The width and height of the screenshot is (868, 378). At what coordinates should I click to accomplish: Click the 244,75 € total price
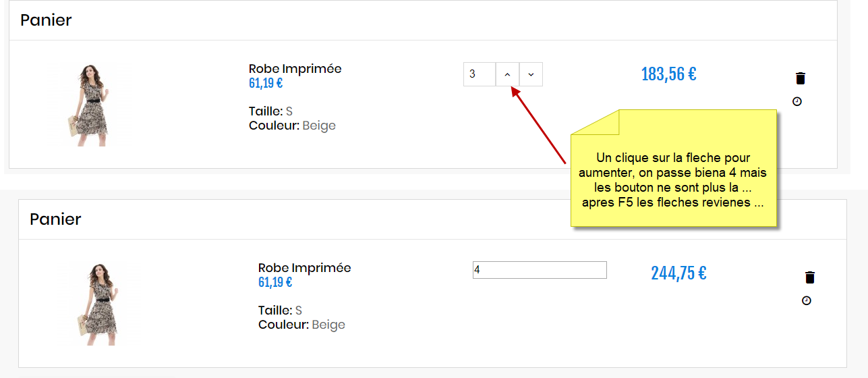pos(678,273)
